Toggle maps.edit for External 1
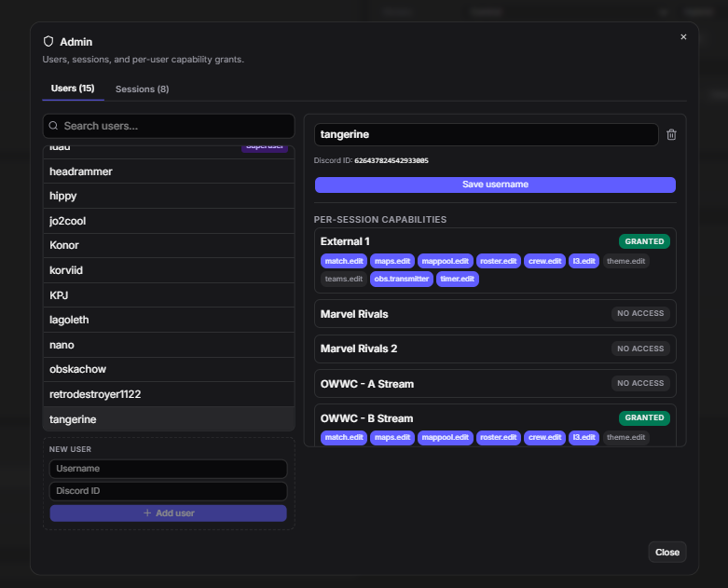Screen dimensions: 728x588 pos(392,261)
